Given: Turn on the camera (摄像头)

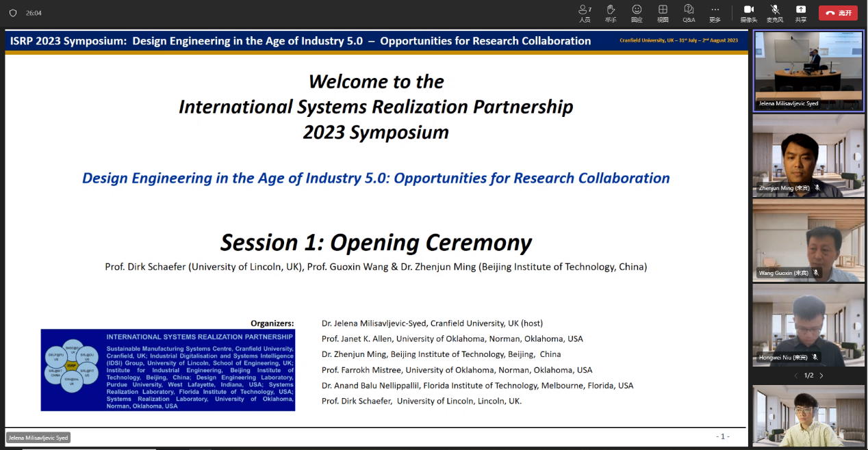Looking at the screenshot, I should click(748, 12).
